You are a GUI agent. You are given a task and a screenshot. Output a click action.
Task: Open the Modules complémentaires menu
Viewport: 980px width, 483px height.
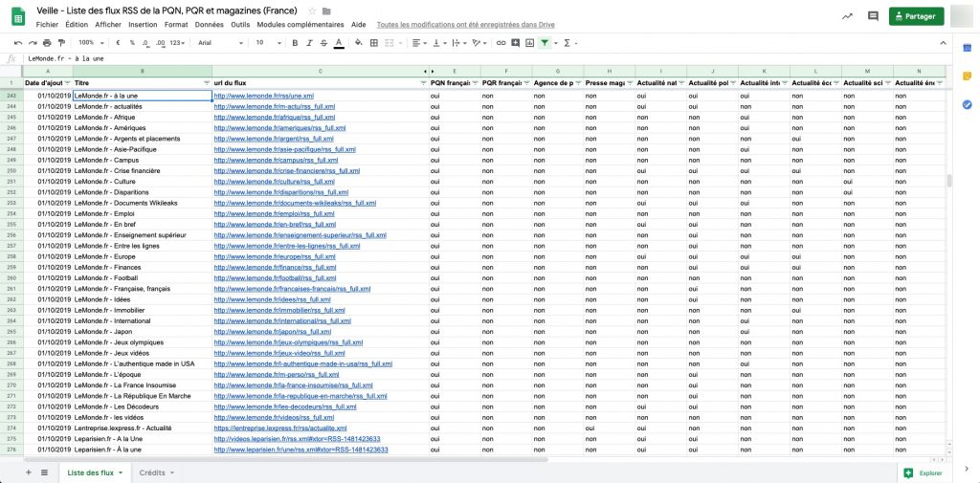click(300, 25)
